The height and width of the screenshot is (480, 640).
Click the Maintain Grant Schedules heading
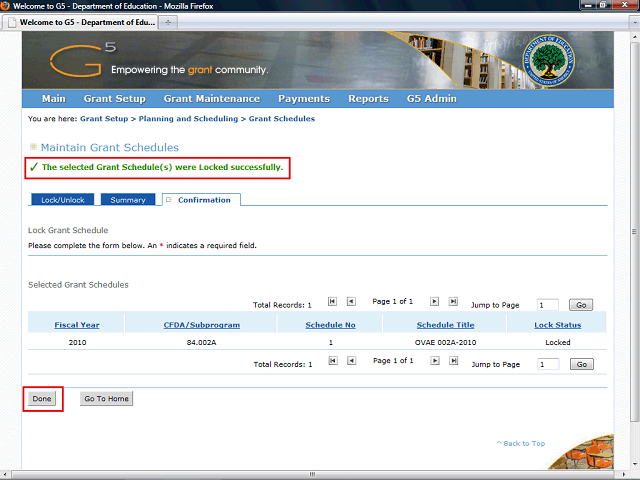click(x=109, y=147)
